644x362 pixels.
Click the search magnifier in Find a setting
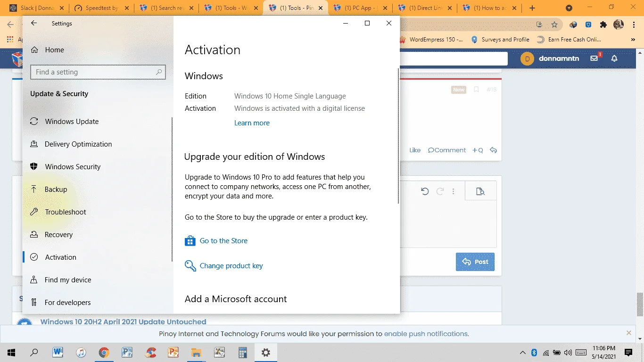point(159,72)
